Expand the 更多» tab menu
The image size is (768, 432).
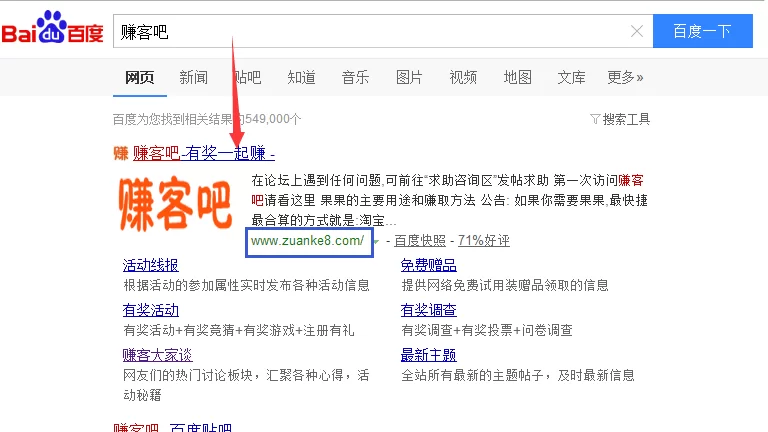tap(625, 77)
